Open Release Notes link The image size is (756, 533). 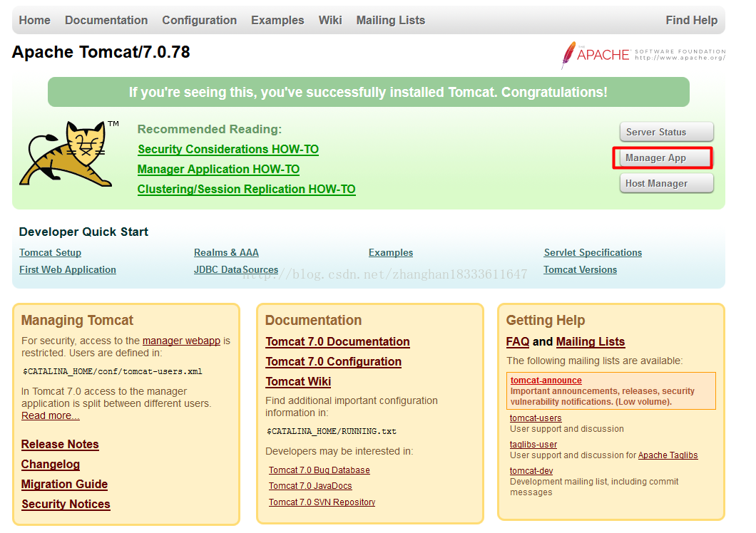[60, 445]
